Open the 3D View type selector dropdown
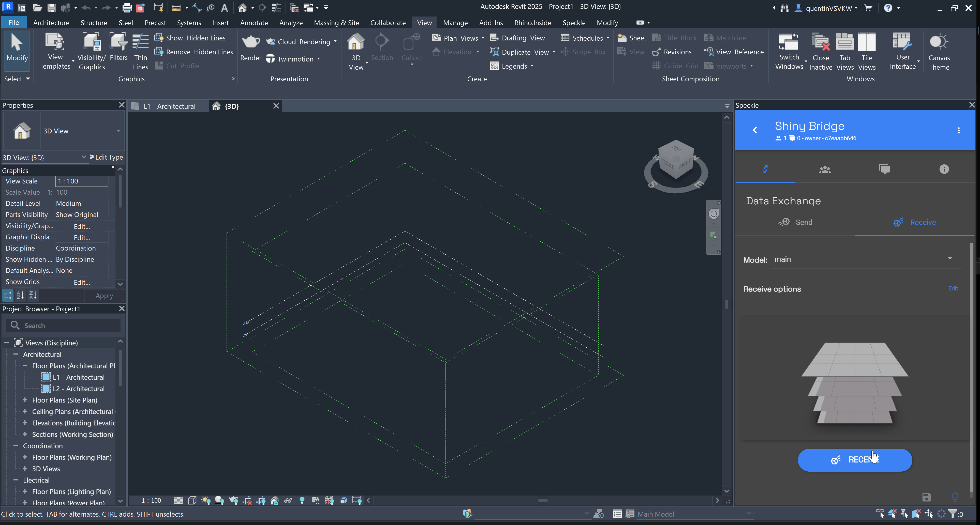This screenshot has width=980, height=525. click(118, 131)
